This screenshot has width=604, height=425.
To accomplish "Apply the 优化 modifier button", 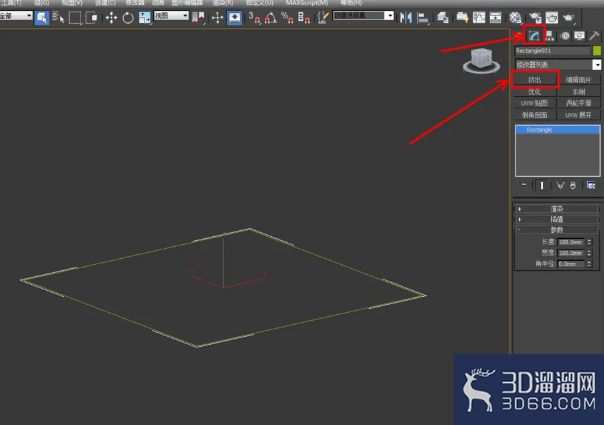I will [535, 92].
